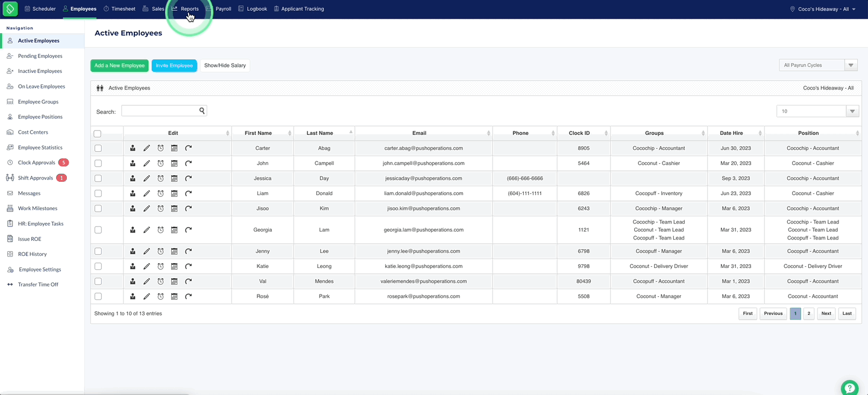Check the box for Jenny Lee row
This screenshot has width=868, height=395.
[x=98, y=251]
